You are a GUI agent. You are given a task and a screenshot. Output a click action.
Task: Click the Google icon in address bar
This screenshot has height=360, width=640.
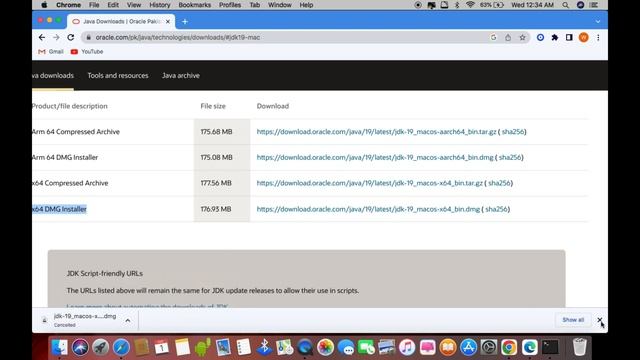coord(493,37)
